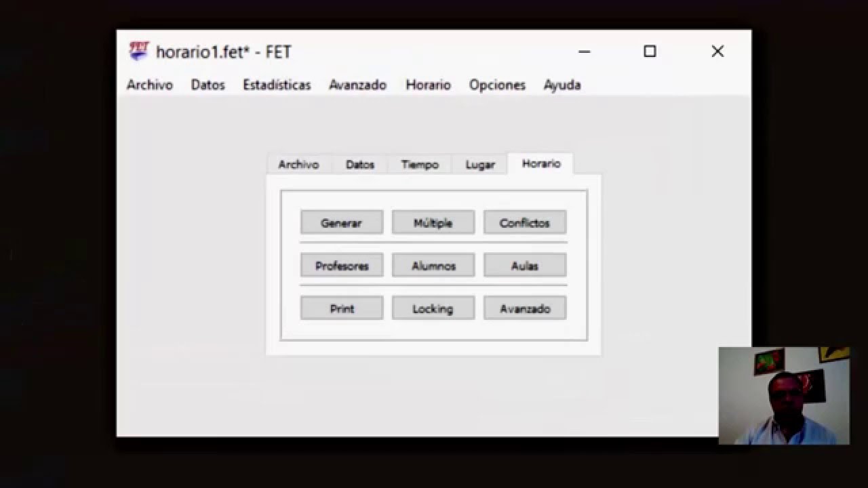Switch to the Tiempo tab
The width and height of the screenshot is (868, 488).
[420, 165]
